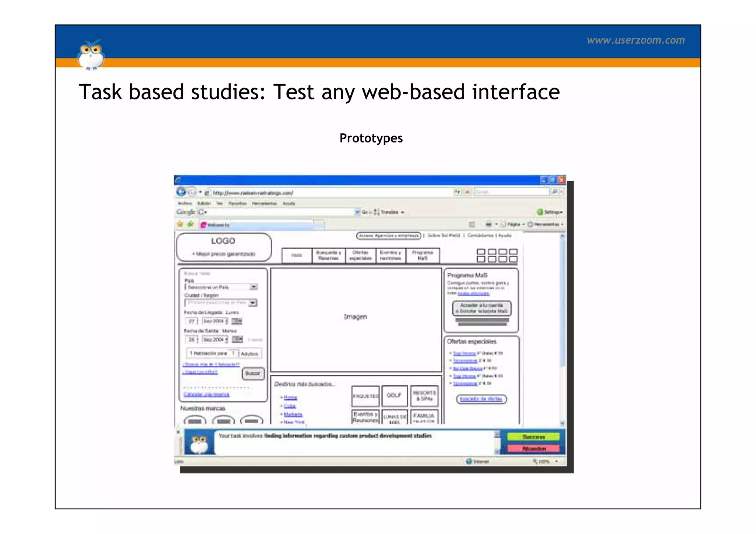Select the 'Programa MaS' navigation tab
756x534 pixels.
point(423,255)
